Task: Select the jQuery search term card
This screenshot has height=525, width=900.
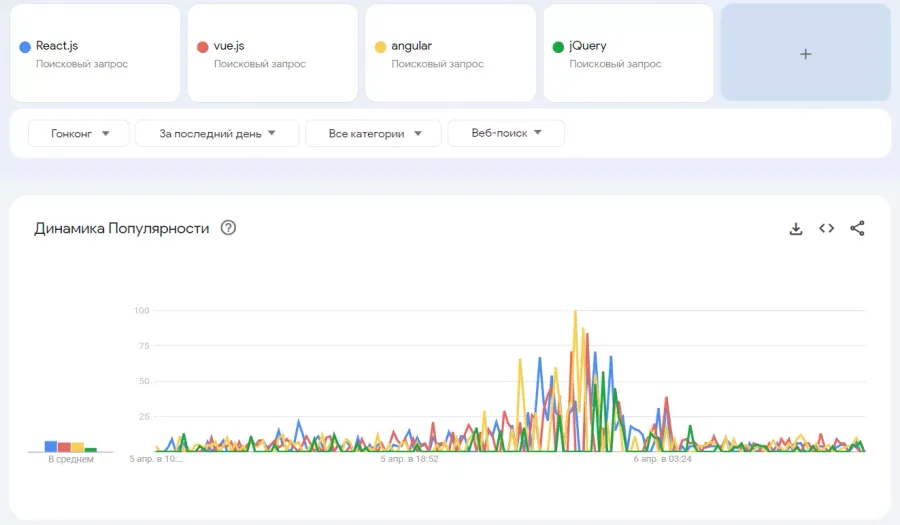Action: coord(629,53)
